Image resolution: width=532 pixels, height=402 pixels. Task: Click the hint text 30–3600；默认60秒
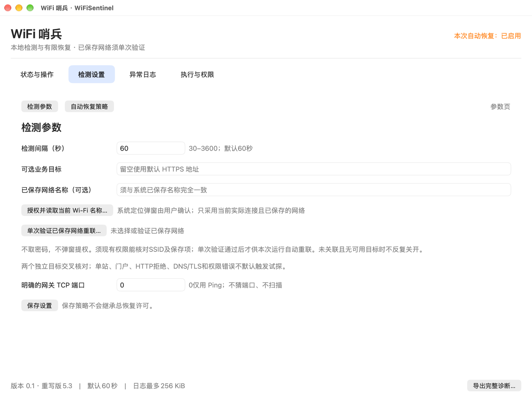point(220,149)
